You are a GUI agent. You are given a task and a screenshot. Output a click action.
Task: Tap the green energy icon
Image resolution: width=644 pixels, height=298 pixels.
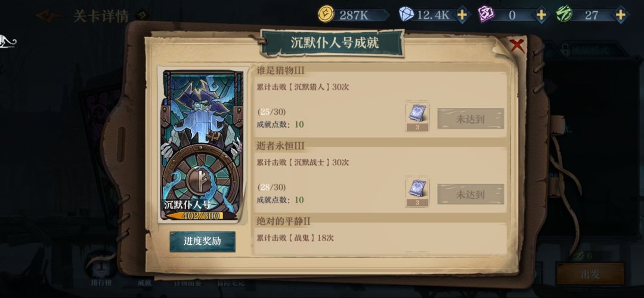(564, 15)
